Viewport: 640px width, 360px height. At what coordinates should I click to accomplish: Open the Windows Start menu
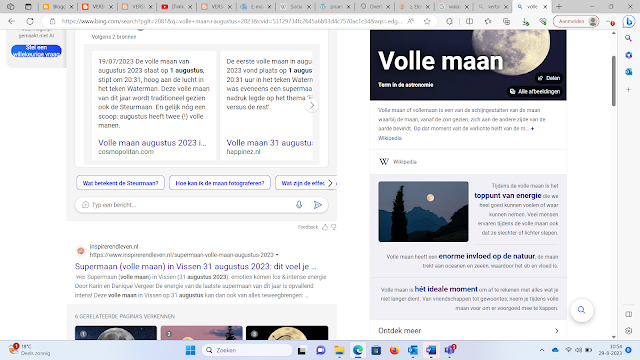(x=191, y=350)
